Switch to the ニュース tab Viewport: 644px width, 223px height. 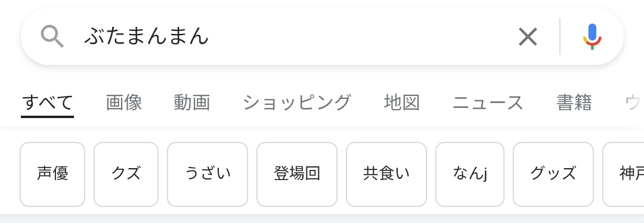488,103
